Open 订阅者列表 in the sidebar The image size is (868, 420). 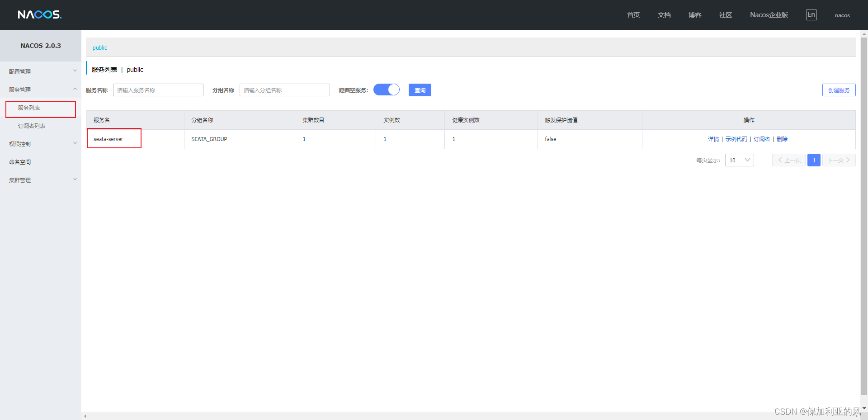[x=32, y=126]
